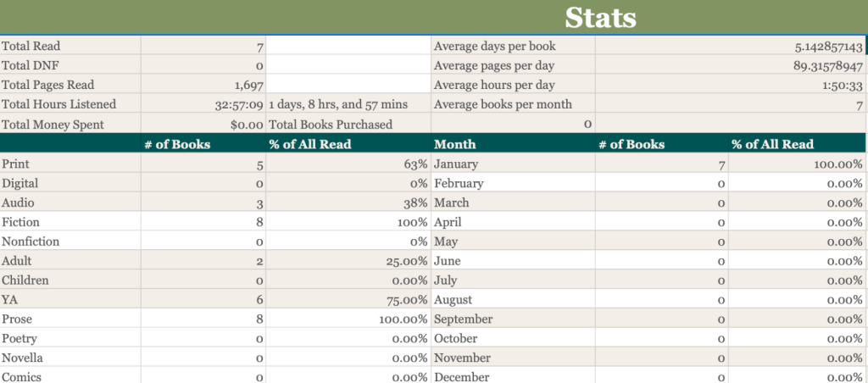Click the Print row label cell
The height and width of the screenshot is (383, 868).
pos(15,164)
